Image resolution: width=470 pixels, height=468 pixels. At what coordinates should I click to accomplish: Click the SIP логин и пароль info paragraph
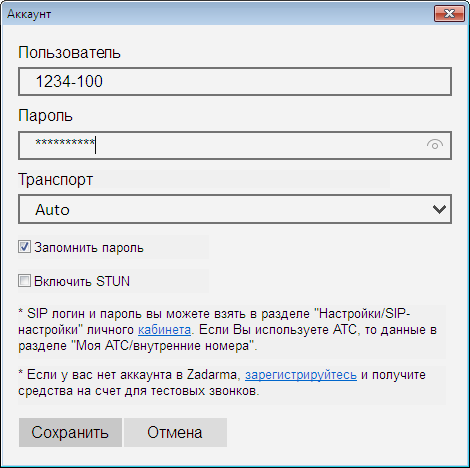227,330
